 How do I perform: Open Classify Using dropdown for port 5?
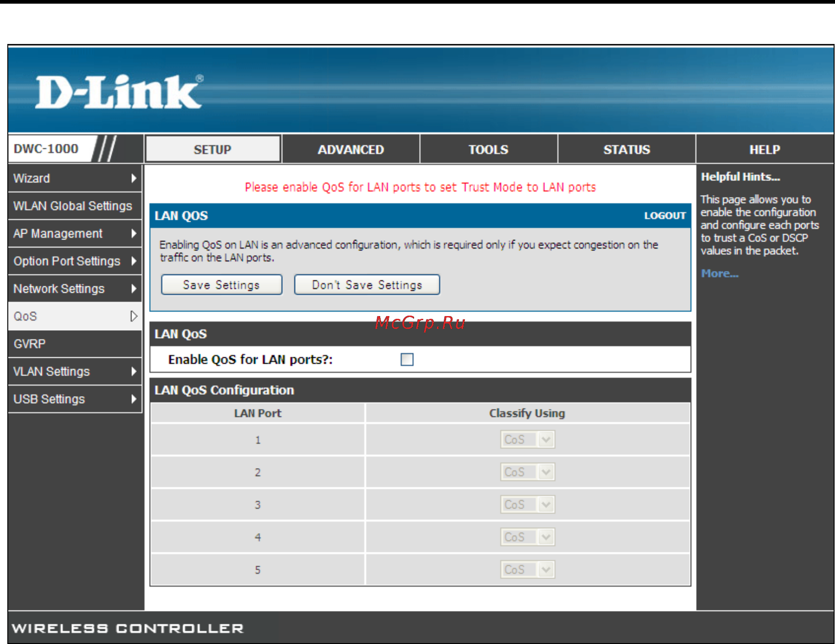(527, 569)
